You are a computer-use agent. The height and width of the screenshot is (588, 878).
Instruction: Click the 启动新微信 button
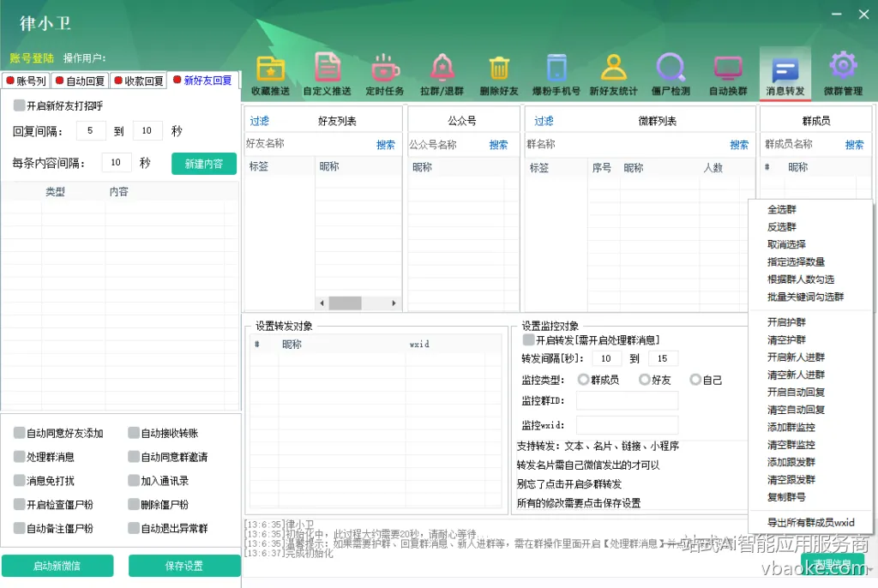pyautogui.click(x=57, y=566)
